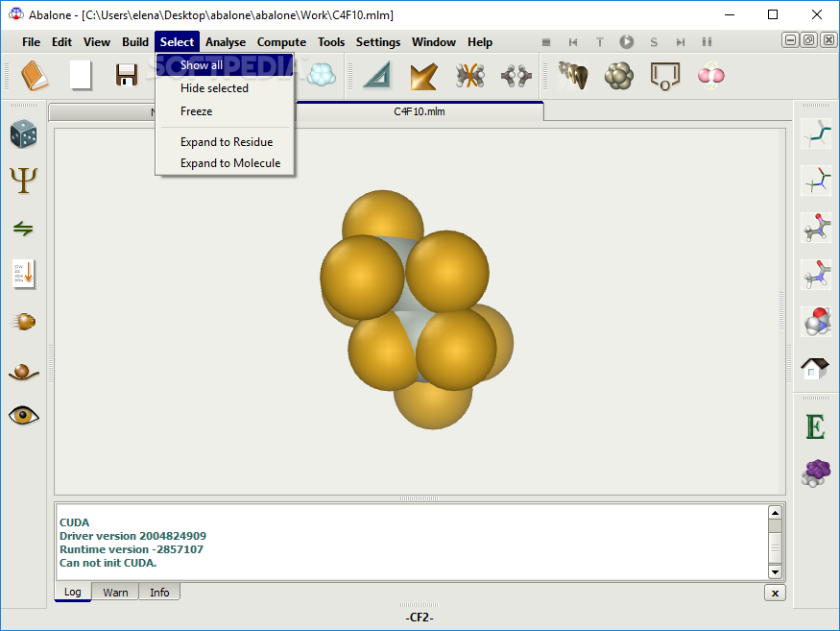Click the stop playback button

(546, 42)
